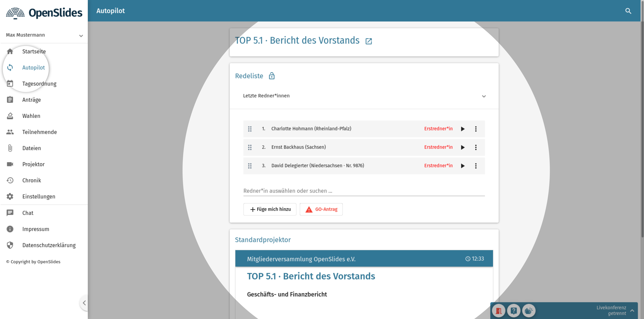Click the Livekonferenz help icon
The height and width of the screenshot is (319, 644).
click(513, 311)
